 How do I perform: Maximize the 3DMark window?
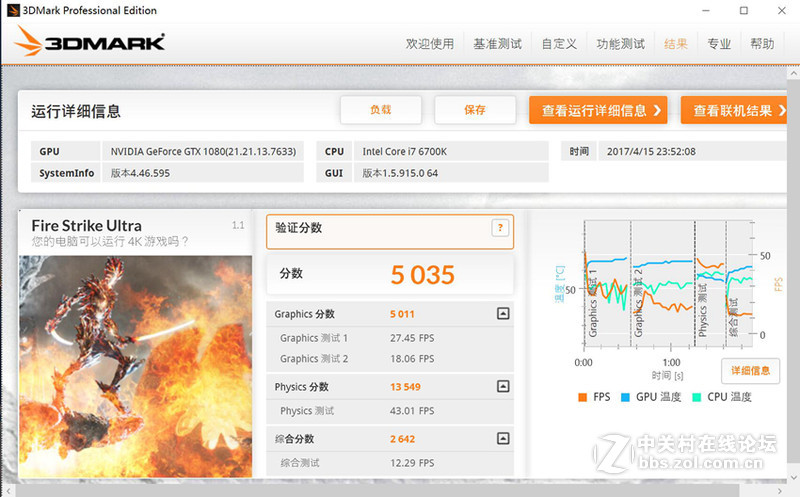click(744, 10)
